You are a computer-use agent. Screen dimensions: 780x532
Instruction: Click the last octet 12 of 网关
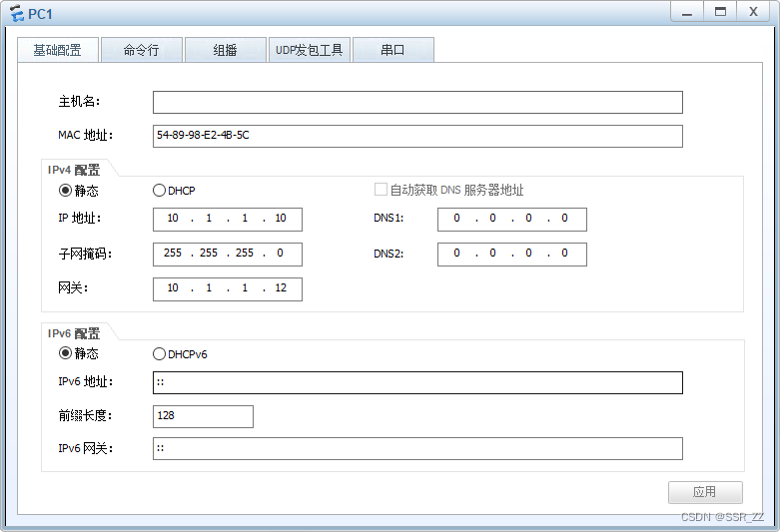coord(281,287)
